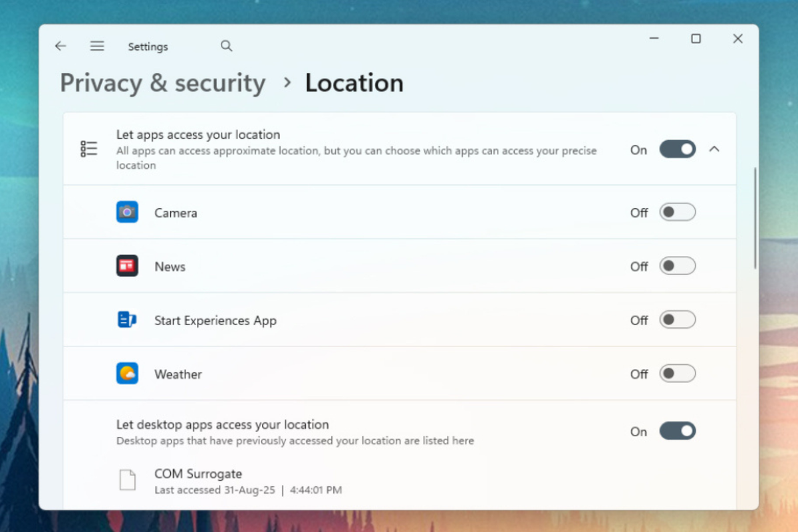
Task: Click the vertical scrollbar thumb
Action: pos(755,218)
